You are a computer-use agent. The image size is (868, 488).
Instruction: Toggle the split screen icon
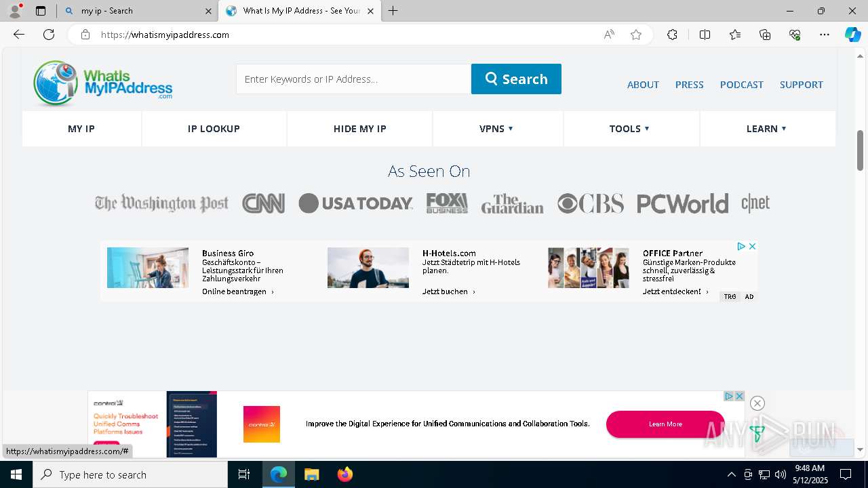pyautogui.click(x=705, y=35)
